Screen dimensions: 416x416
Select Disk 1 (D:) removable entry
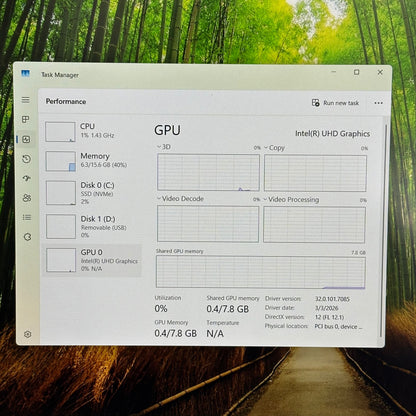[x=92, y=227]
